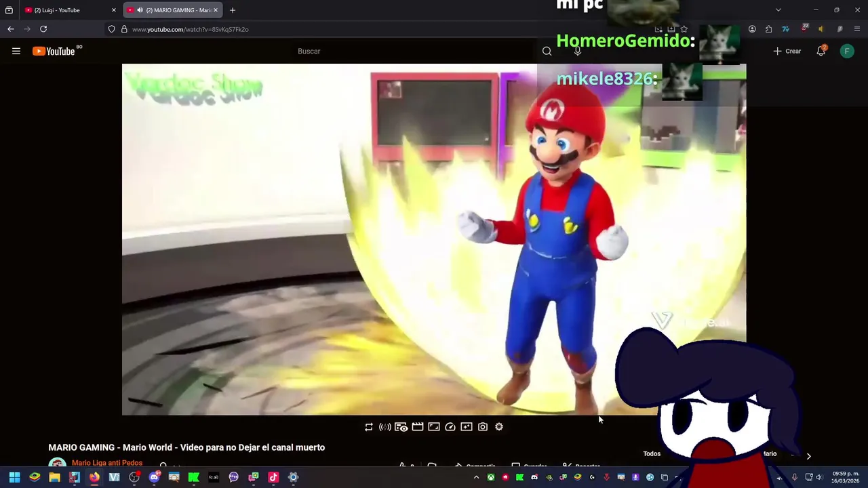Advance the filter chips with right arrow
Viewport: 868px width, 488px height.
click(808, 456)
